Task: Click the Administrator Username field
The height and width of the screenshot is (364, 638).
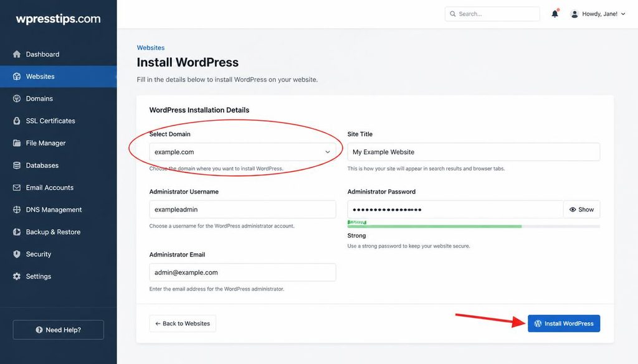Action: pos(242,209)
